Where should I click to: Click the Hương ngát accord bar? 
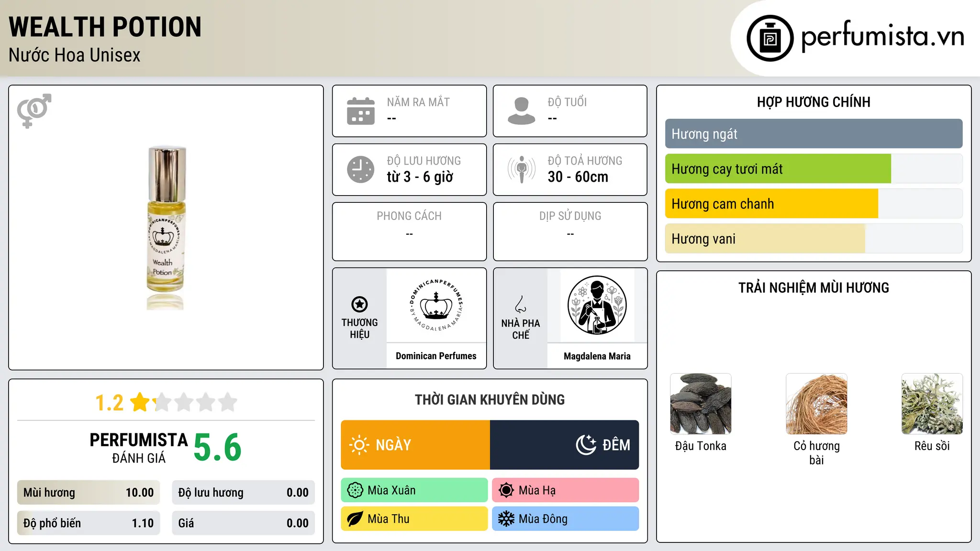813,134
